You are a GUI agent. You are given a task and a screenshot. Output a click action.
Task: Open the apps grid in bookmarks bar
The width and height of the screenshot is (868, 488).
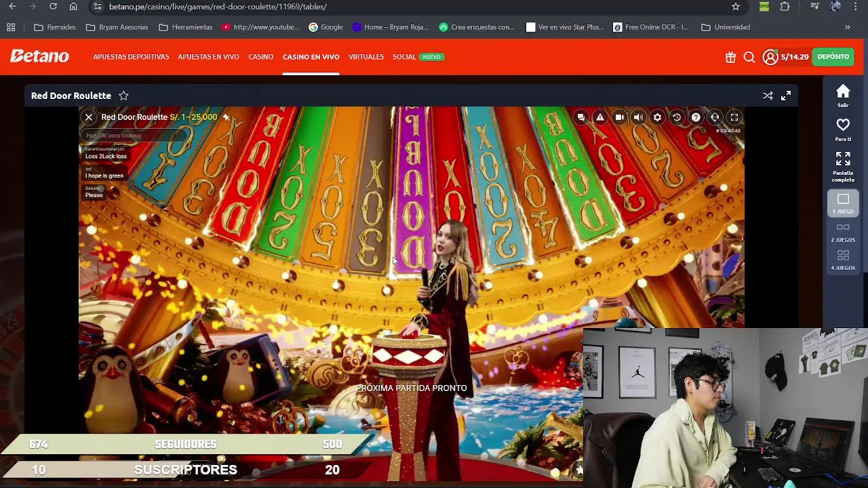[11, 27]
